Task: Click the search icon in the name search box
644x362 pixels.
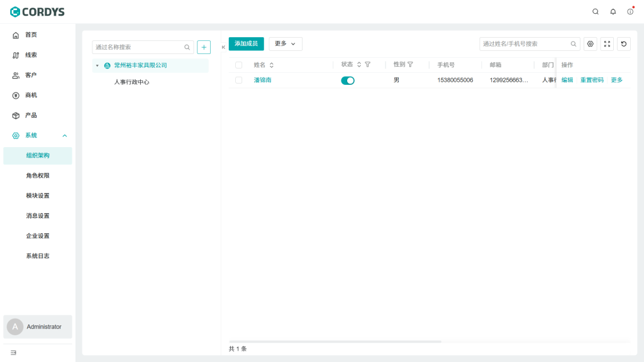Action: click(187, 47)
